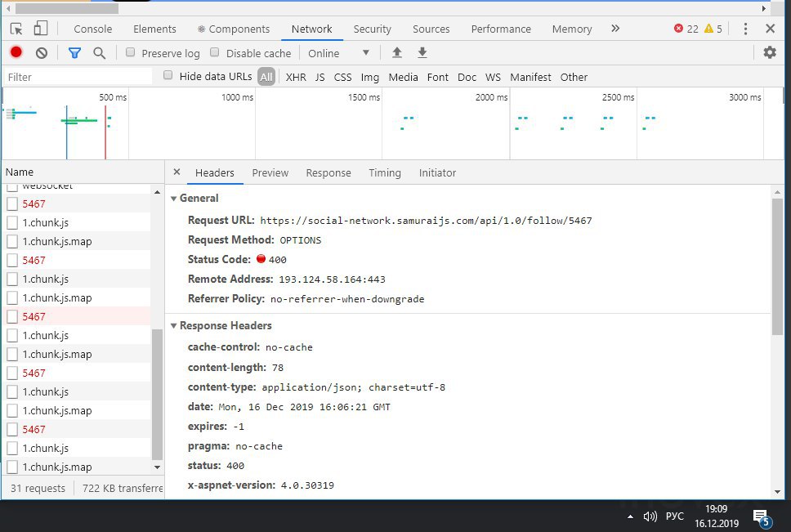Click the yellow warnings count badge
This screenshot has height=532, width=791.
713,29
